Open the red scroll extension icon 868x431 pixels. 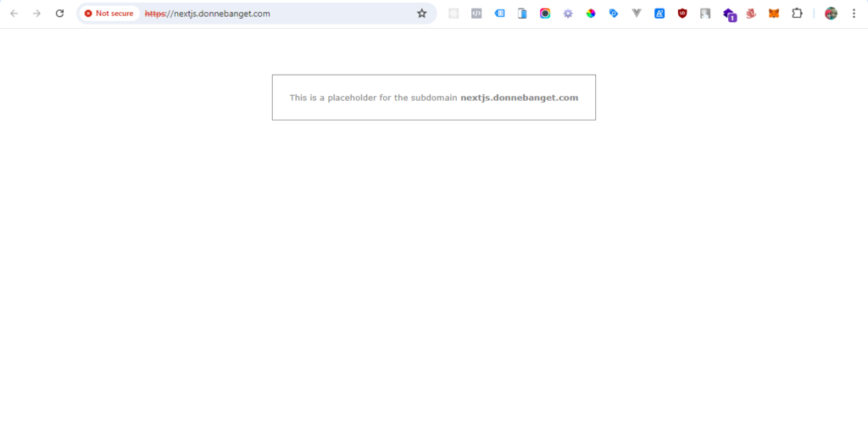tap(751, 14)
